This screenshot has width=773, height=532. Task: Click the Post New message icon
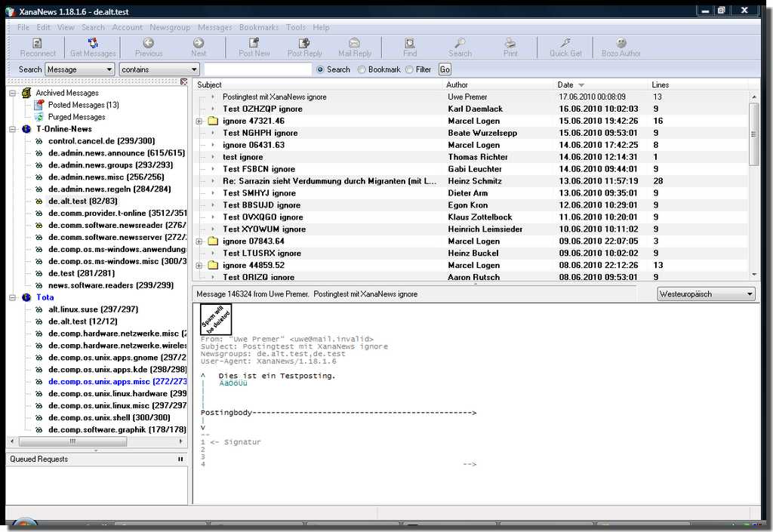[x=254, y=44]
